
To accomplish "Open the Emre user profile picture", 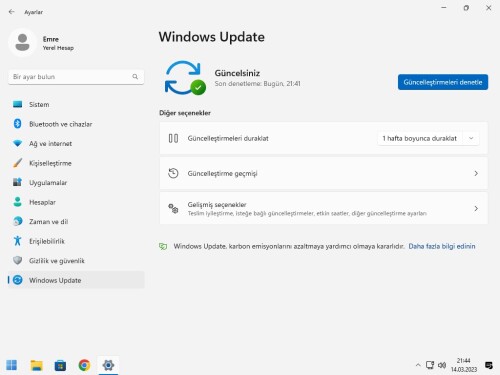I will pyautogui.click(x=22, y=42).
